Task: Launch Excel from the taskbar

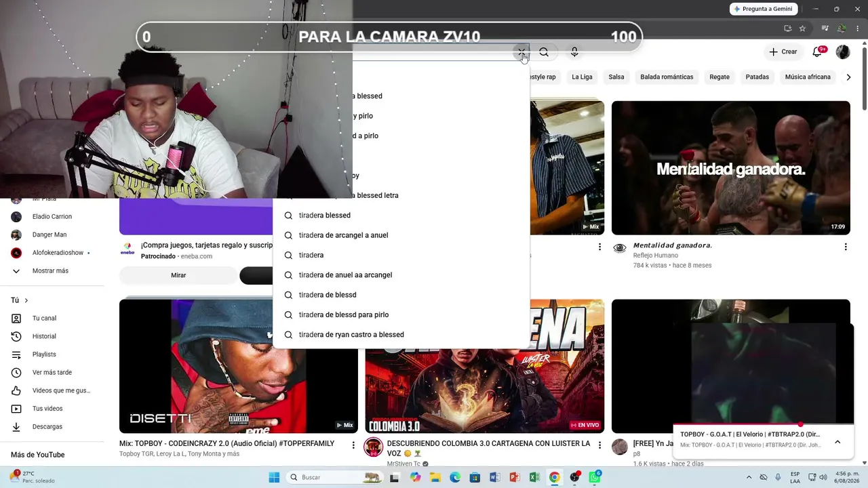Action: pos(534,477)
